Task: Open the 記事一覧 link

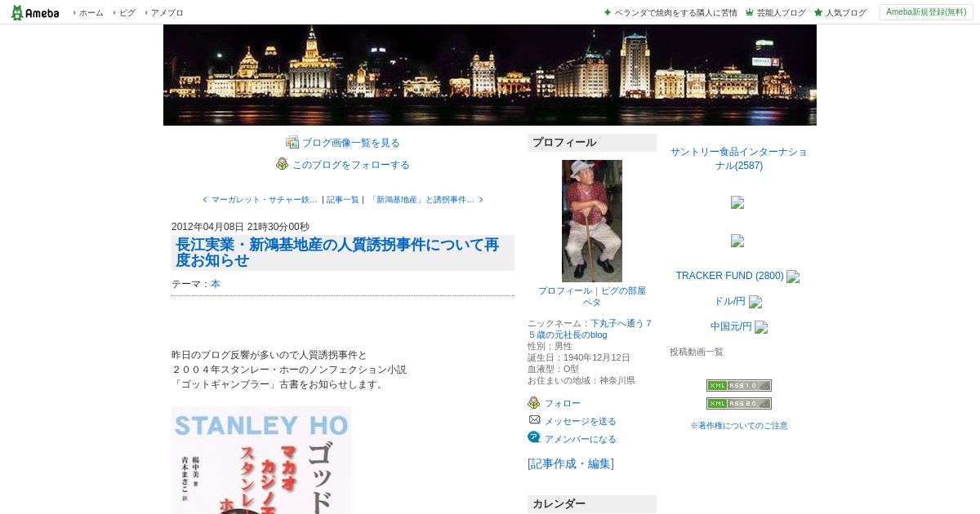Action: coord(343,199)
